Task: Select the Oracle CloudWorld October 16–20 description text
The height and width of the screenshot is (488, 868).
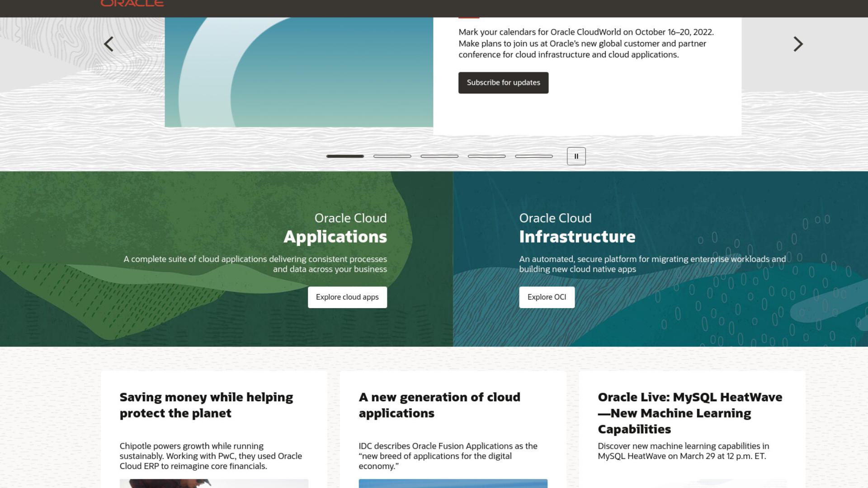Action: coord(586,43)
